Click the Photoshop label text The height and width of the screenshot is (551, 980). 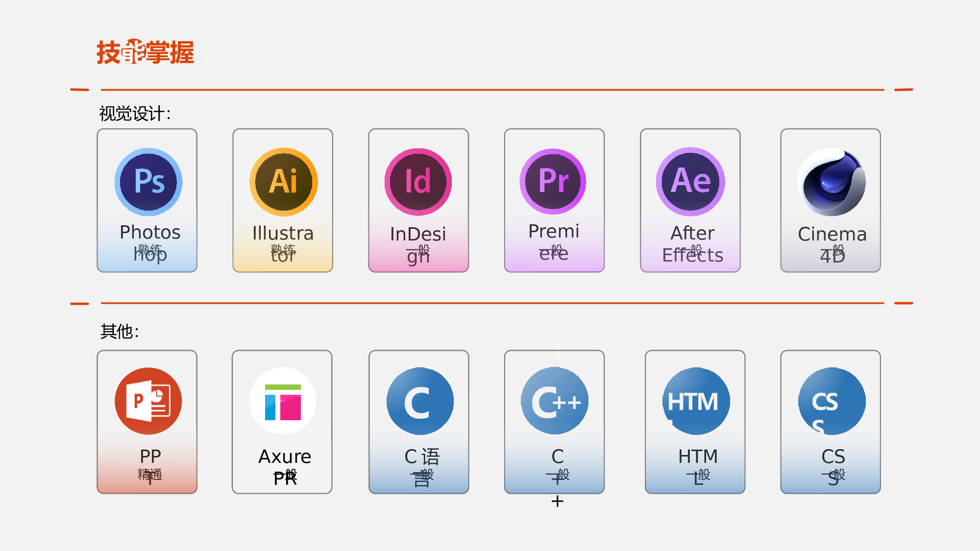click(x=150, y=243)
